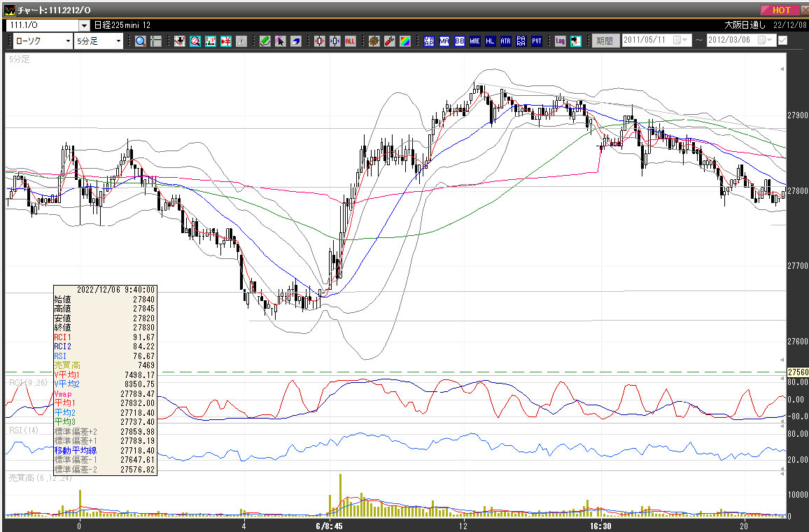This screenshot has width=809, height=532.
Task: Select the arrow cursor pointer tool
Action: [x=280, y=41]
